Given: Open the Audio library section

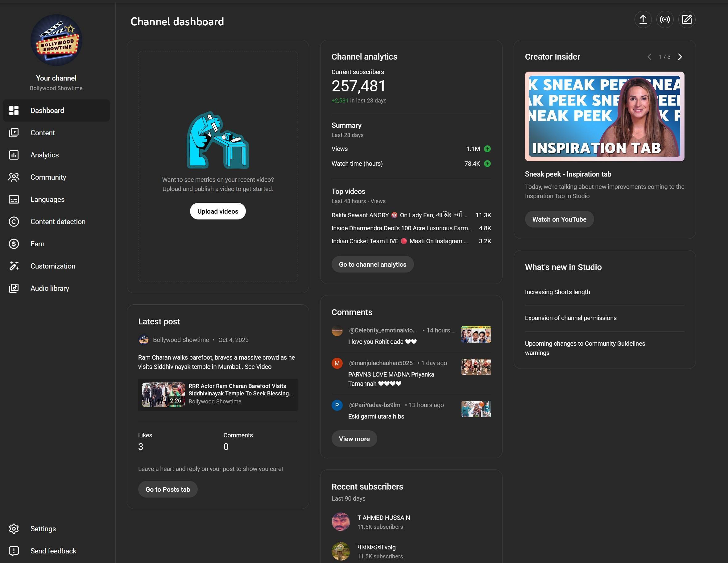Looking at the screenshot, I should [x=50, y=288].
